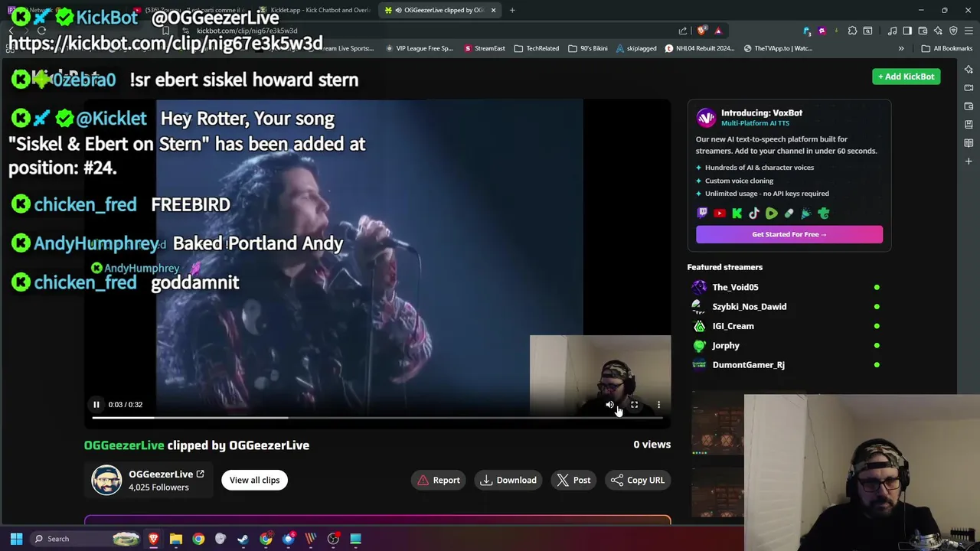
Task: Click Get Started For Free button
Action: pos(789,234)
